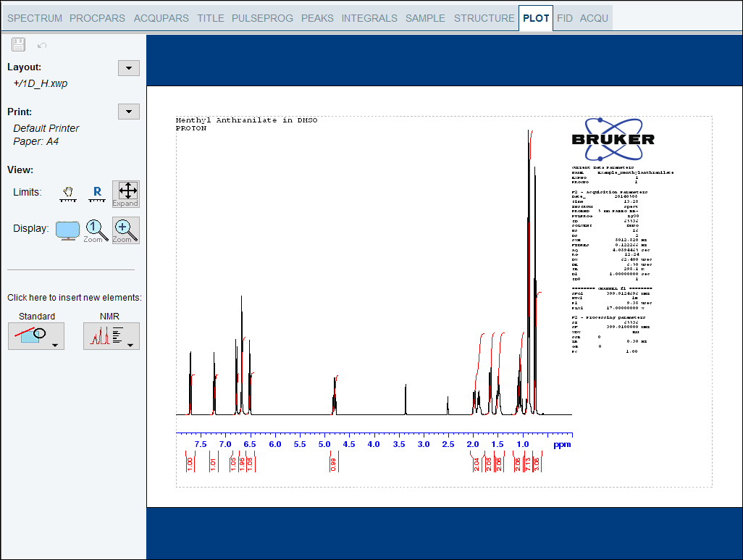Viewport: 743px width, 560px height.
Task: Switch to the FID tab
Action: pos(564,18)
